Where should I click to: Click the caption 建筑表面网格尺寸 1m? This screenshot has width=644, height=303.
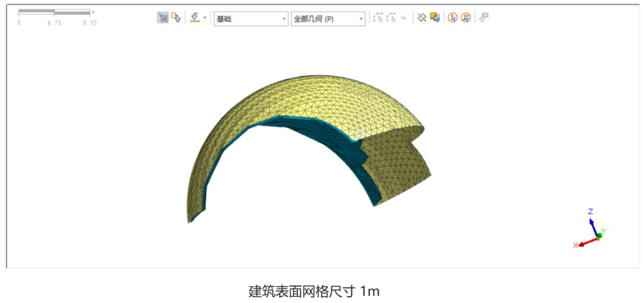(x=314, y=292)
